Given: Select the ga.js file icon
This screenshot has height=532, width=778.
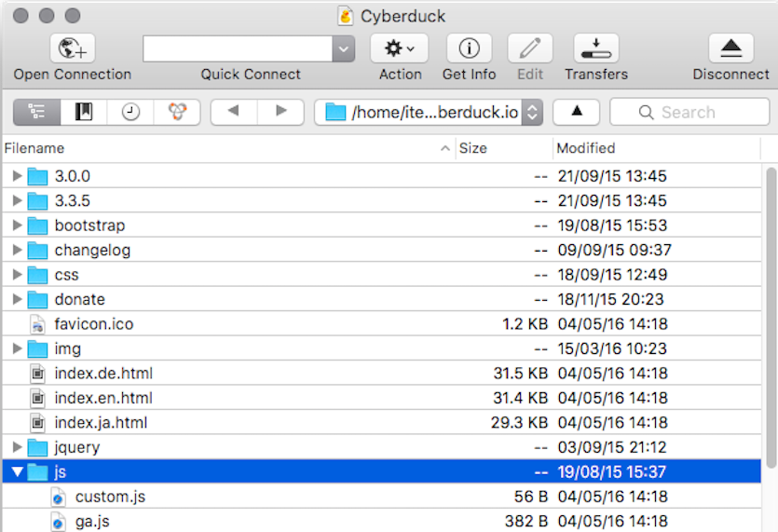Looking at the screenshot, I should point(58,521).
